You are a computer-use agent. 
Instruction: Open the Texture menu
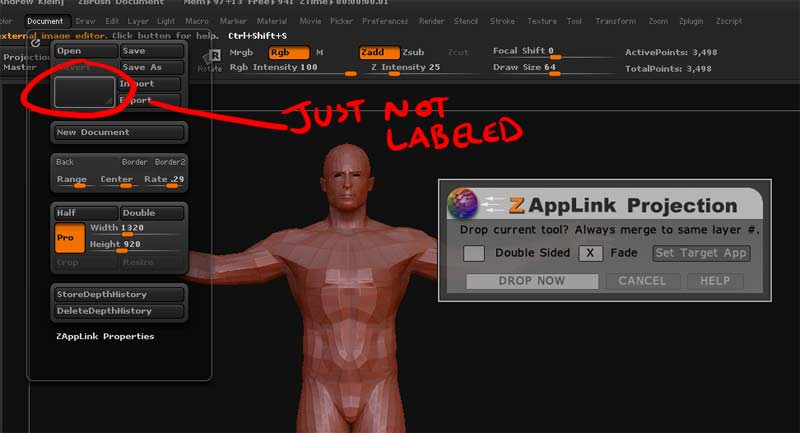(x=542, y=21)
